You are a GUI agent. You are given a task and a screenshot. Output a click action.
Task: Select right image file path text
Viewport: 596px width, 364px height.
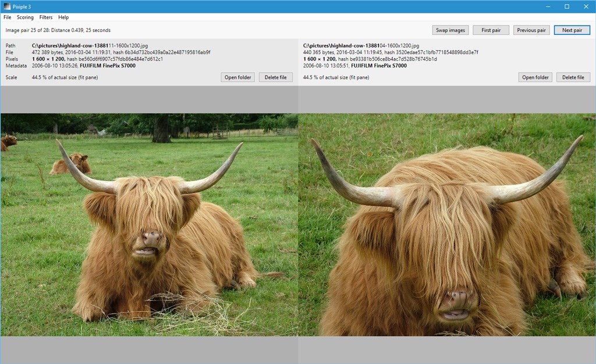(x=361, y=45)
